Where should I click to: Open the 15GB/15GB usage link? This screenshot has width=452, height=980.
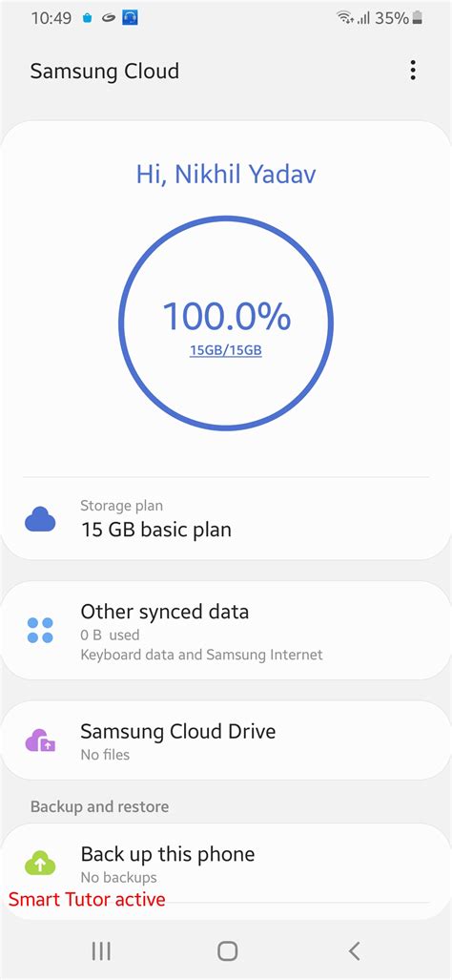(226, 350)
